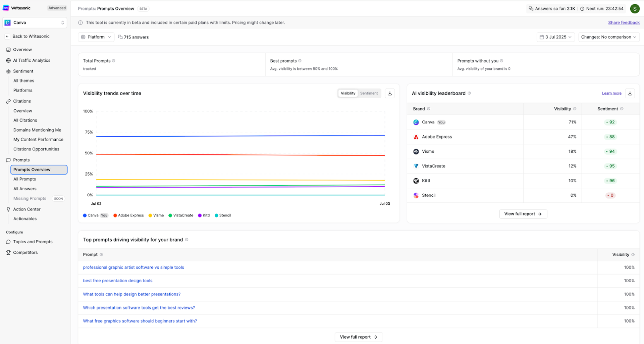Click the info icon next to AI visibility leaderboard
The image size is (644, 344).
(x=469, y=93)
